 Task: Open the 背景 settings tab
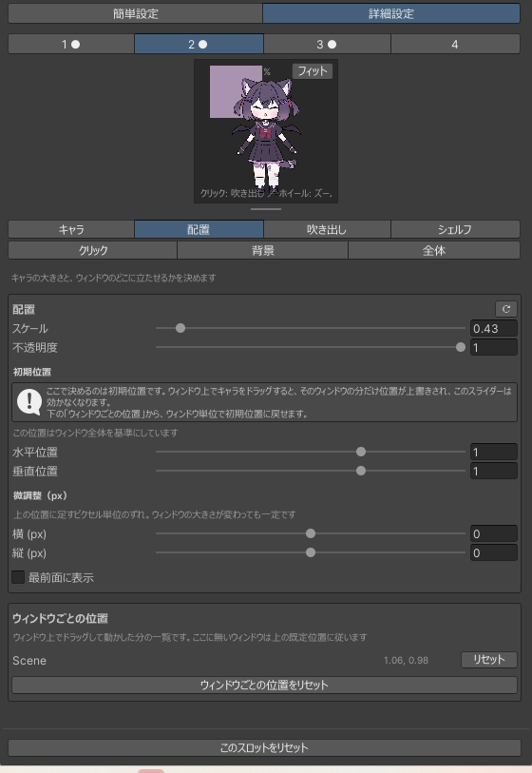(262, 250)
